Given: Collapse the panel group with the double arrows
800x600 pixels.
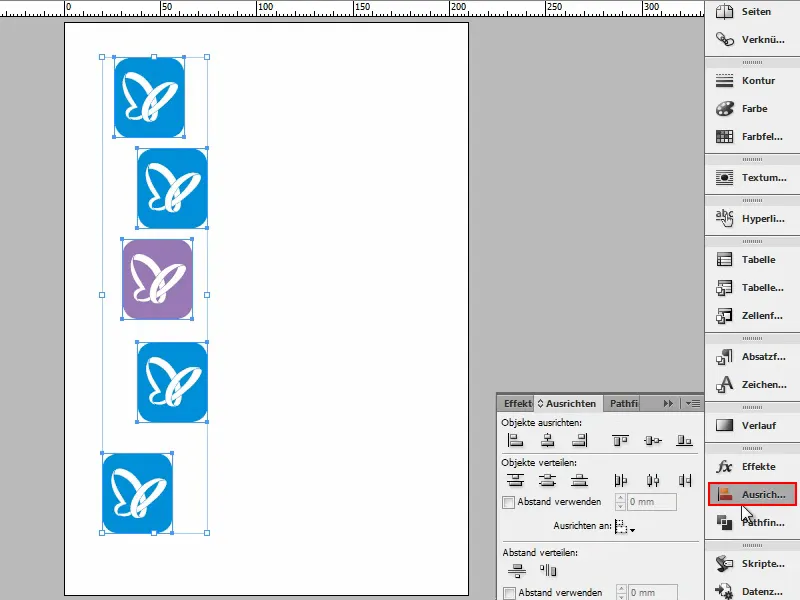Looking at the screenshot, I should [x=667, y=402].
